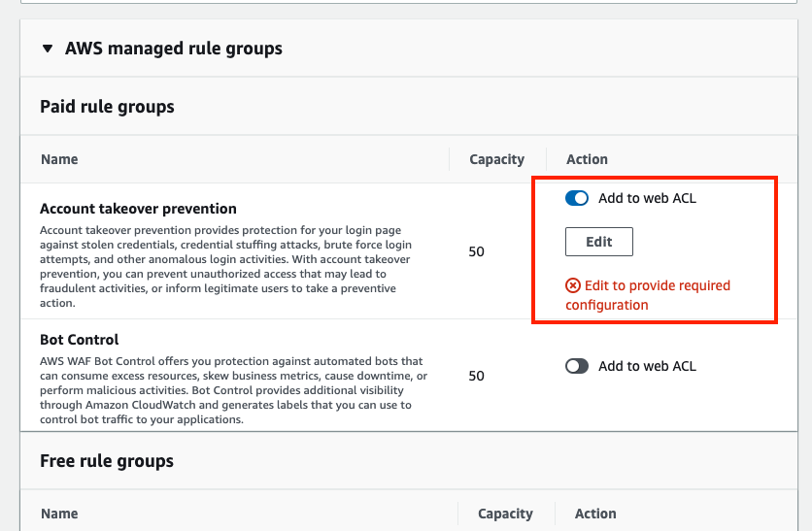Click the Paid rule groups heading
This screenshot has width=812, height=531.
click(107, 107)
